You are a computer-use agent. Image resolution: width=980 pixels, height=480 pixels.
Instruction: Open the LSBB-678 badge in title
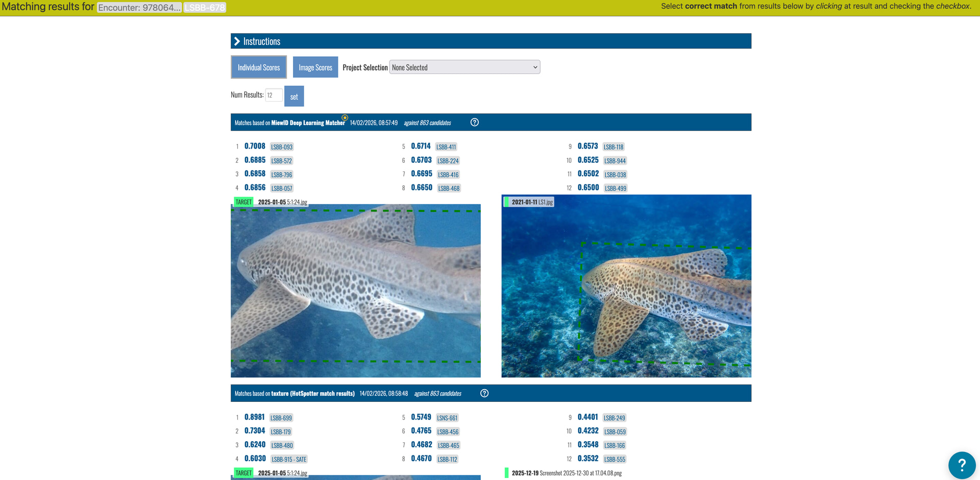[x=205, y=8]
